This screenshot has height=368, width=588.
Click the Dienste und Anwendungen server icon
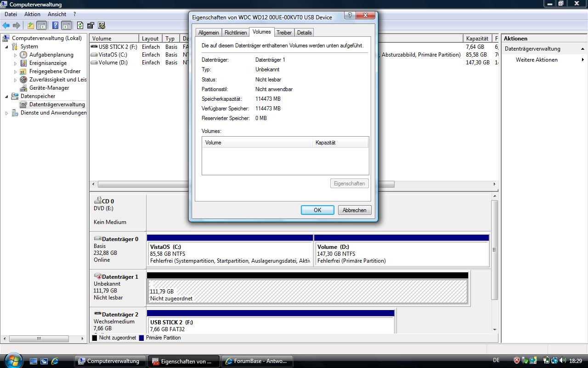point(15,113)
